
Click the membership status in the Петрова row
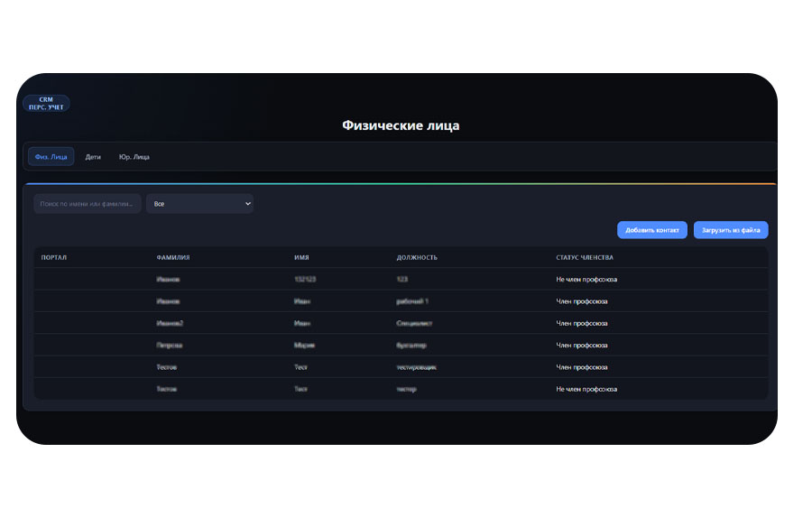[x=582, y=346]
